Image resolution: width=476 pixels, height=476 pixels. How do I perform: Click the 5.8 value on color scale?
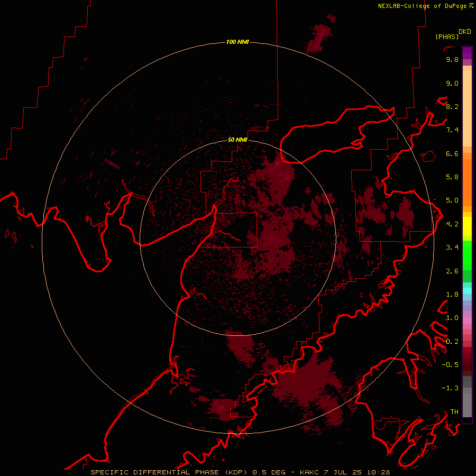pos(452,177)
